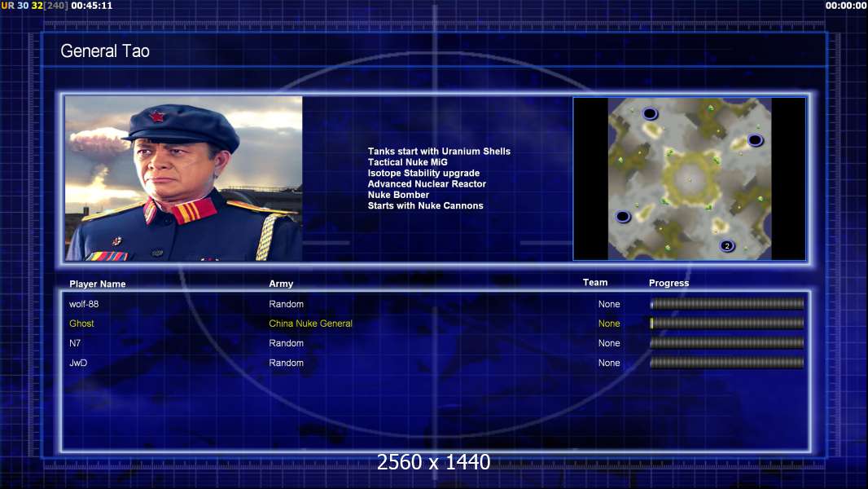Click the UR 30 32 overlay counter
Viewport: 868px width, 489px height.
[22, 6]
